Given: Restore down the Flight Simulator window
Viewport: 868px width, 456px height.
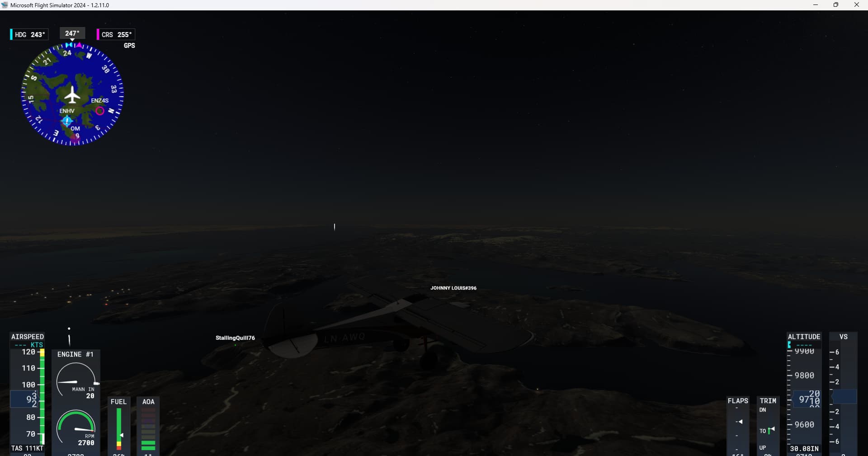Looking at the screenshot, I should [x=836, y=5].
